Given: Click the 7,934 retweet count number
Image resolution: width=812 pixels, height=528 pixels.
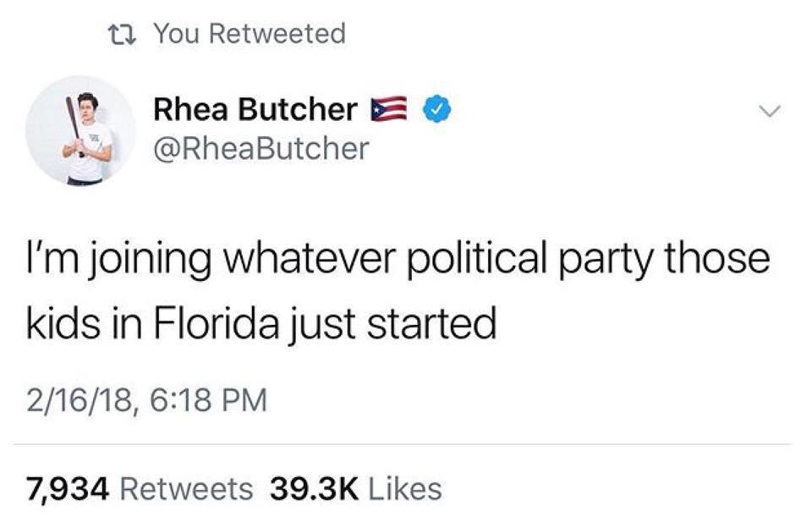Looking at the screenshot, I should (x=68, y=489).
